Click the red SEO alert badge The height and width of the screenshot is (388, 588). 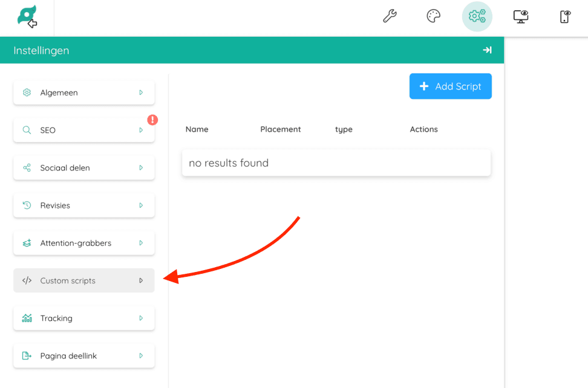152,120
